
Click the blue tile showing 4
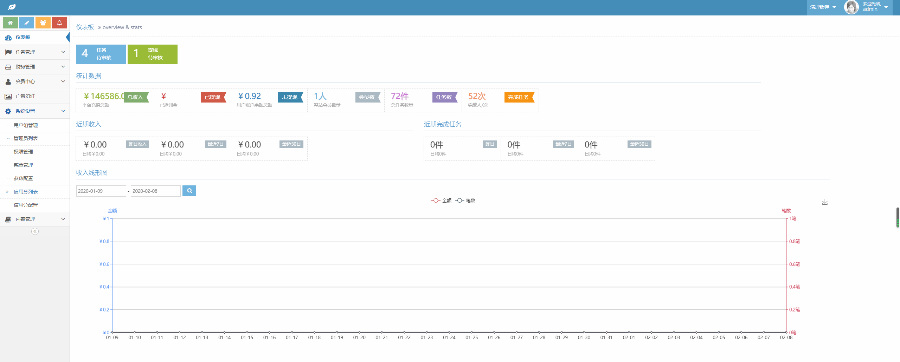[x=101, y=54]
